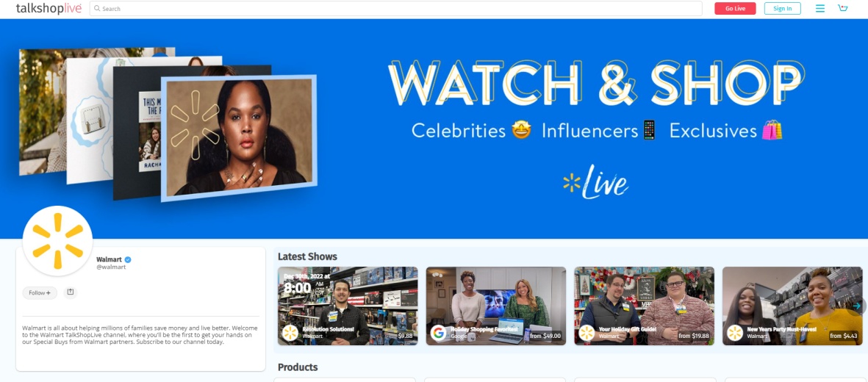Click the Go Live button
Image resolution: width=868 pixels, height=382 pixels.
[735, 8]
